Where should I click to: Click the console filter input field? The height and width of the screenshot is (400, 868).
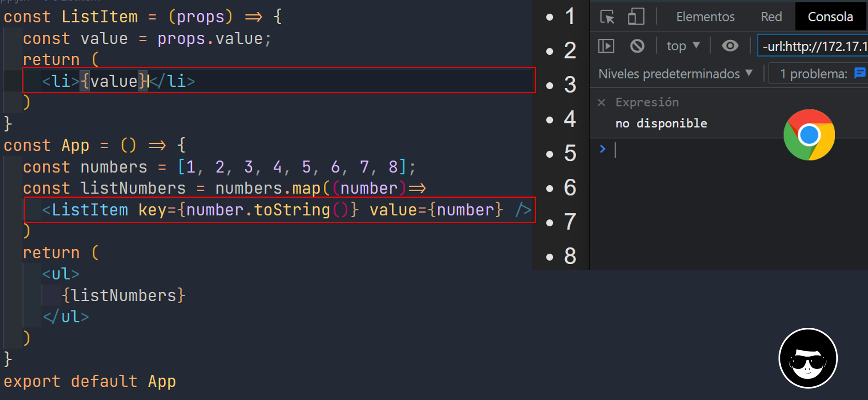coord(813,46)
